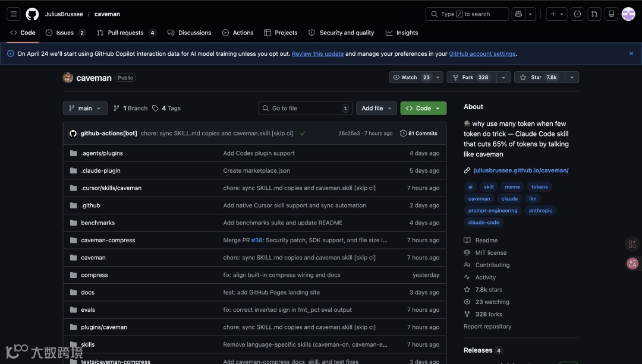Click the Go to file field
Screen dimensions: 642x364
pyautogui.click(x=306, y=108)
